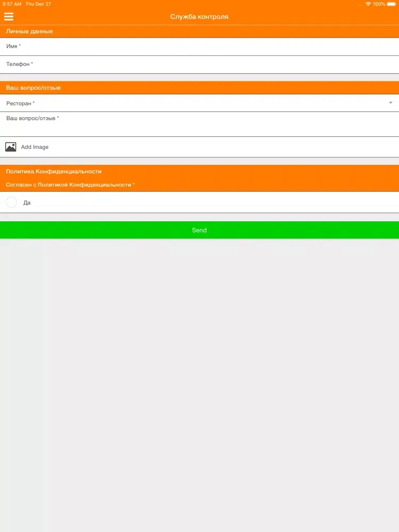The width and height of the screenshot is (399, 532).
Task: Click the Служба контроля title
Action: coord(199,16)
